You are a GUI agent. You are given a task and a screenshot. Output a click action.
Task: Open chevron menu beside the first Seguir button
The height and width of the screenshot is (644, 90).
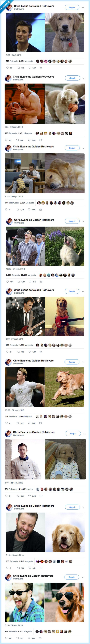pyautogui.click(x=83, y=7)
